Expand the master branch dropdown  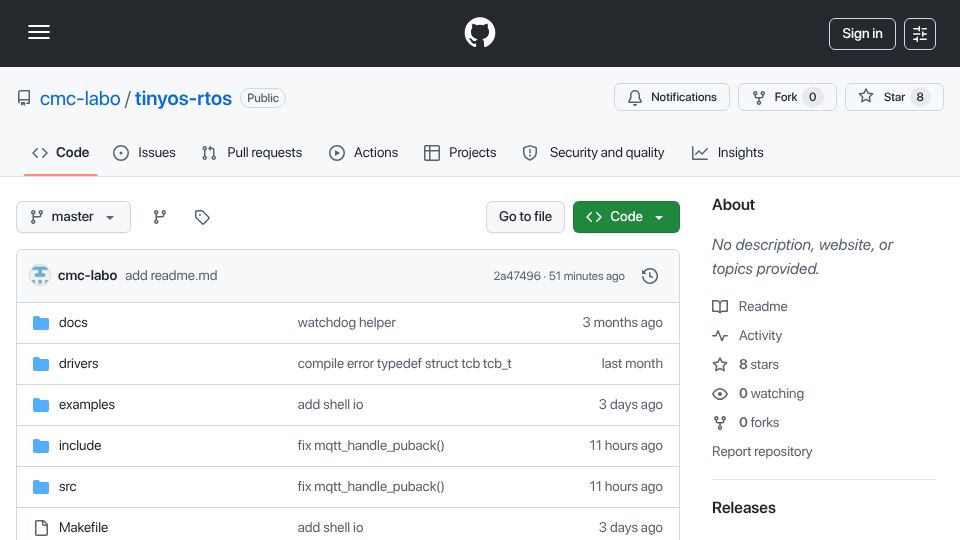pyautogui.click(x=73, y=217)
